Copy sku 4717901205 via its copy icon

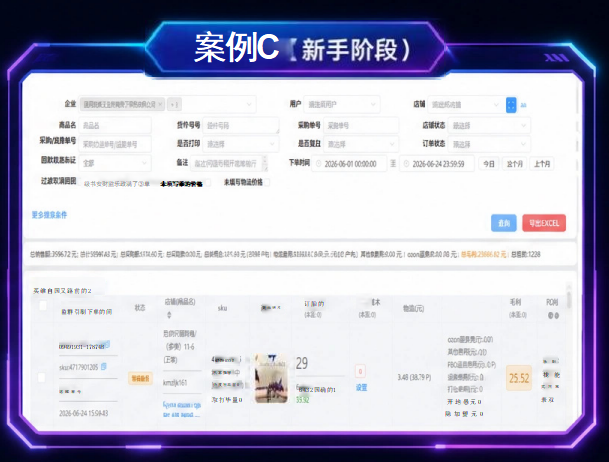[104, 366]
